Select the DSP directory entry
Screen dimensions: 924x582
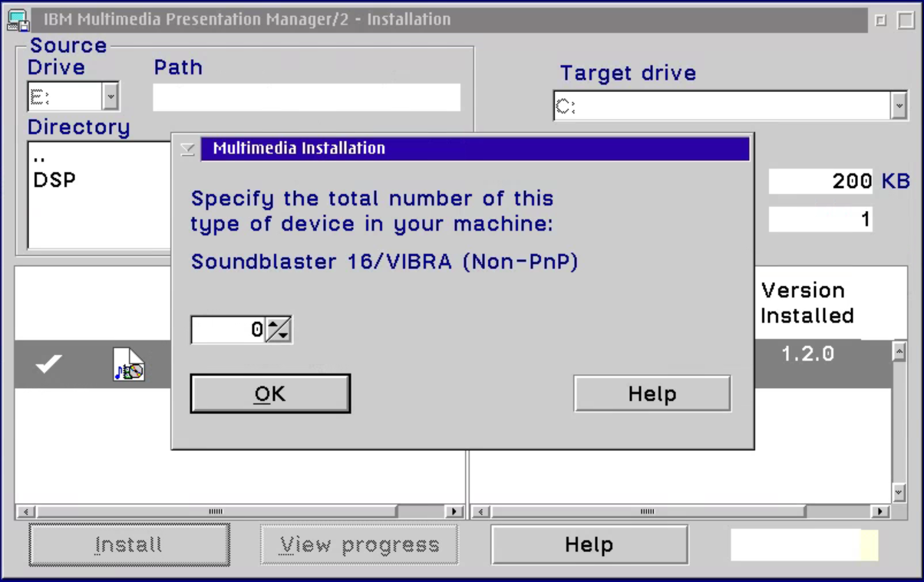[54, 180]
